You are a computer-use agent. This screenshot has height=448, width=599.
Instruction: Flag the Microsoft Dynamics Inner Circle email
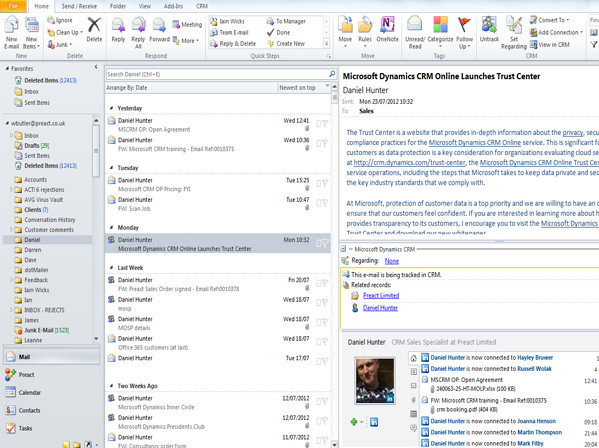[325, 401]
